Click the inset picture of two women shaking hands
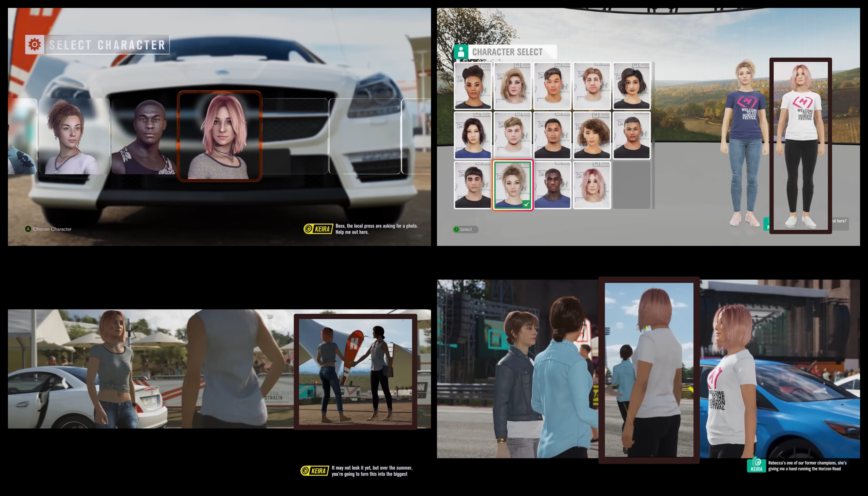868x496 pixels. pos(355,372)
